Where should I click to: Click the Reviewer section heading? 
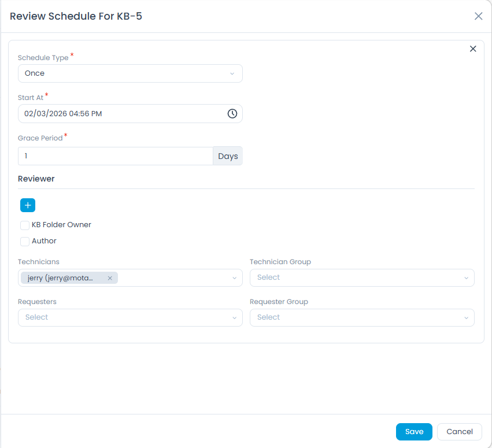point(36,179)
